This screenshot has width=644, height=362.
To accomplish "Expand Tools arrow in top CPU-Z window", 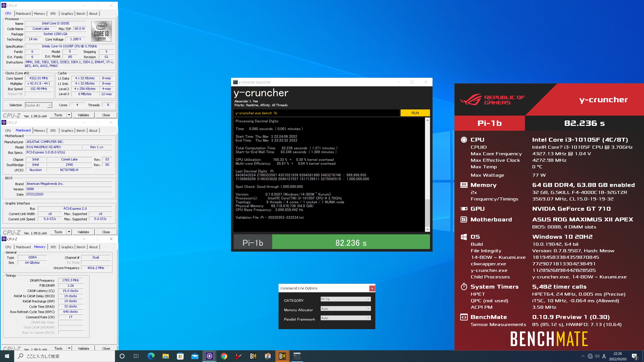I will click(x=69, y=115).
